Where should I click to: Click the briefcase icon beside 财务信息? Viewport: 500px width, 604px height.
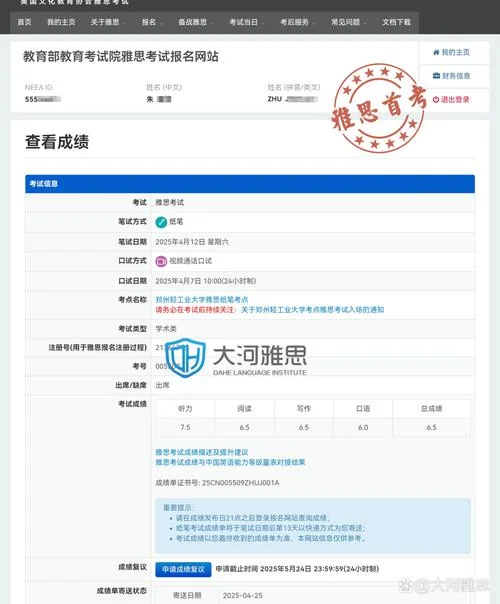click(x=436, y=76)
